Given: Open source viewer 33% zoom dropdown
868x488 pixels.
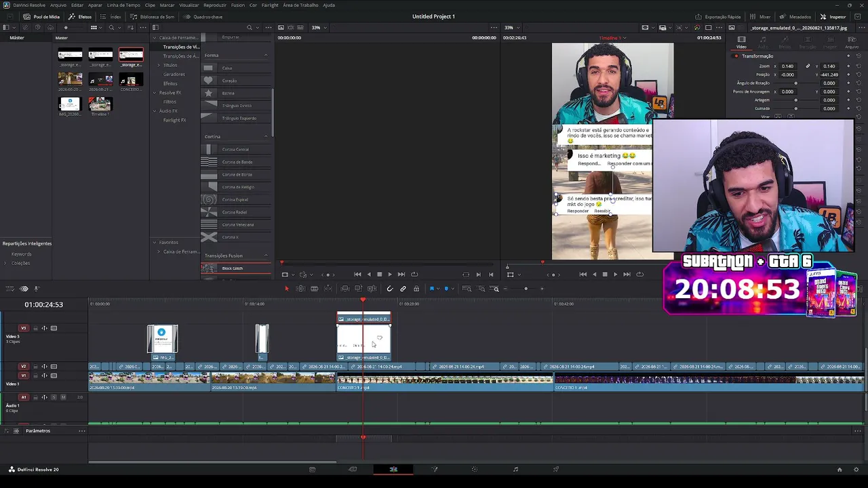Looking at the screenshot, I should coord(319,28).
